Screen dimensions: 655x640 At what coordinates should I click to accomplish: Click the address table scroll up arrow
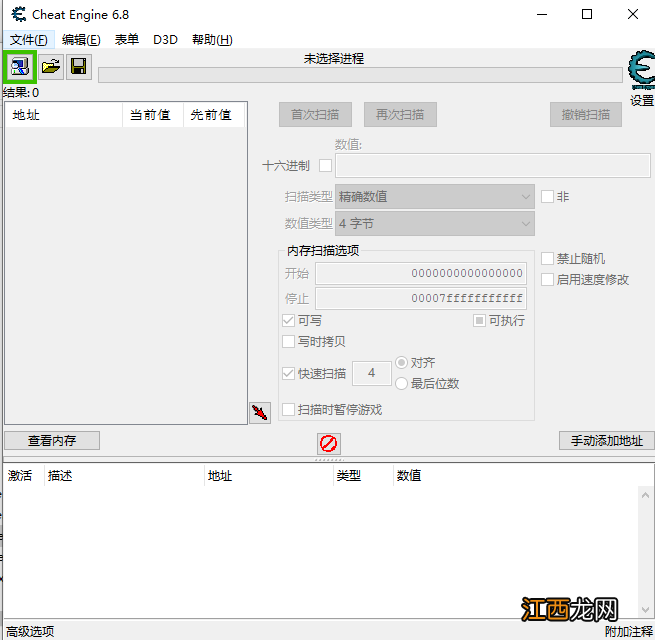click(x=645, y=495)
